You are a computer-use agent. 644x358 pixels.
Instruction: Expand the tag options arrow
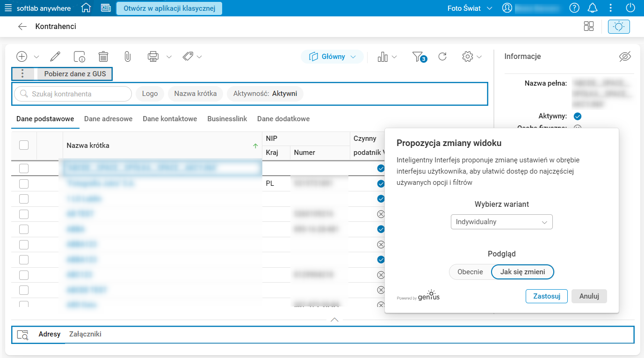[199, 57]
